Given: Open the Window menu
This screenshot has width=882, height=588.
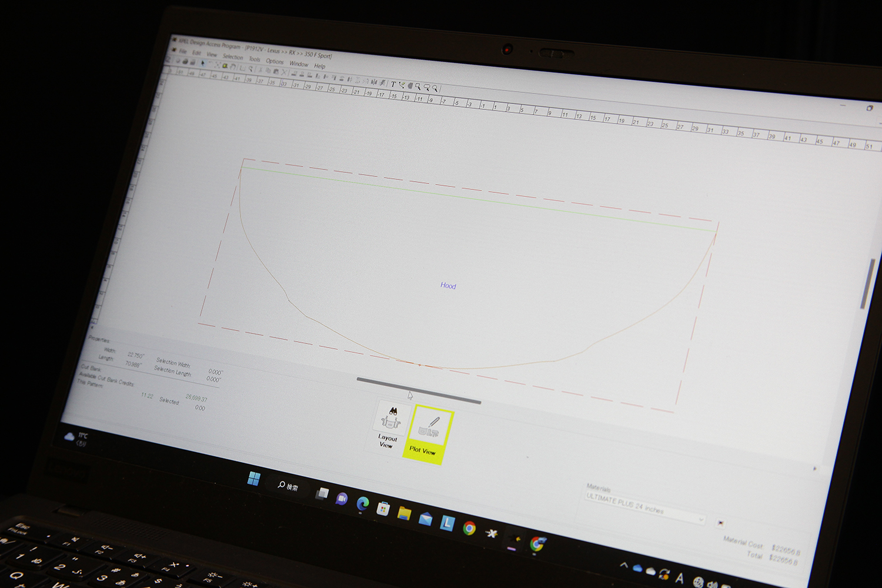Looking at the screenshot, I should click(x=299, y=64).
